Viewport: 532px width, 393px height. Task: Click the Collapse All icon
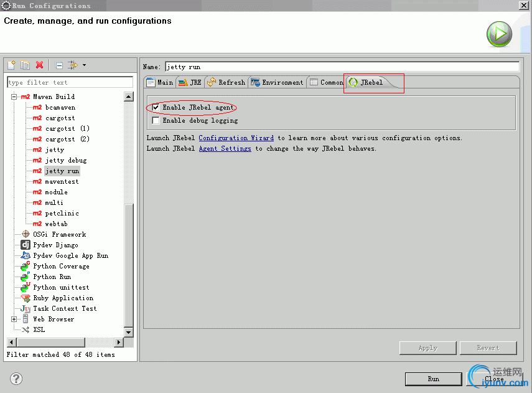59,65
